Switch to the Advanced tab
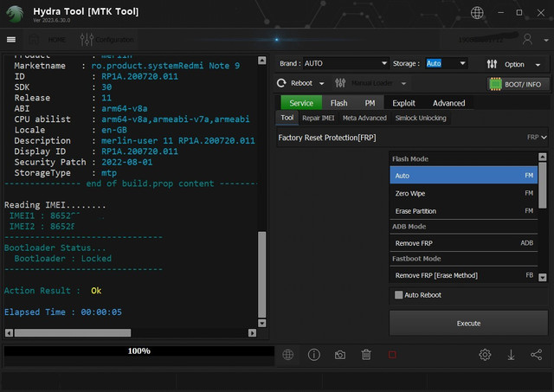This screenshot has width=554, height=392. click(448, 103)
